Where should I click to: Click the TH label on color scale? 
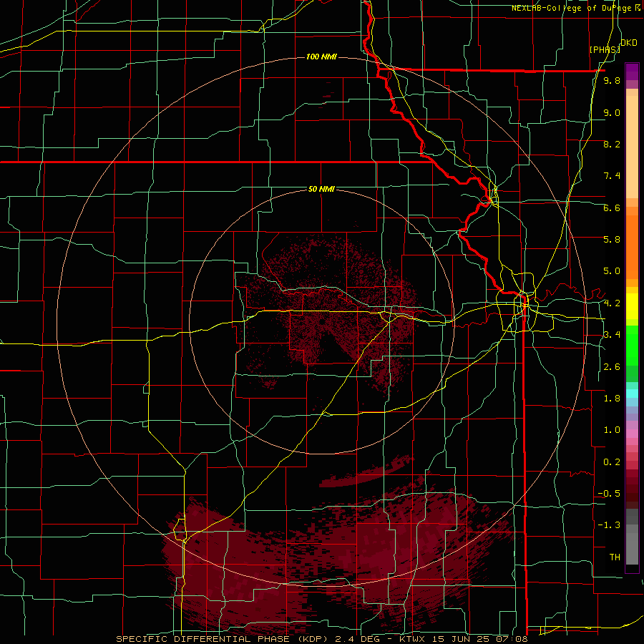click(615, 557)
